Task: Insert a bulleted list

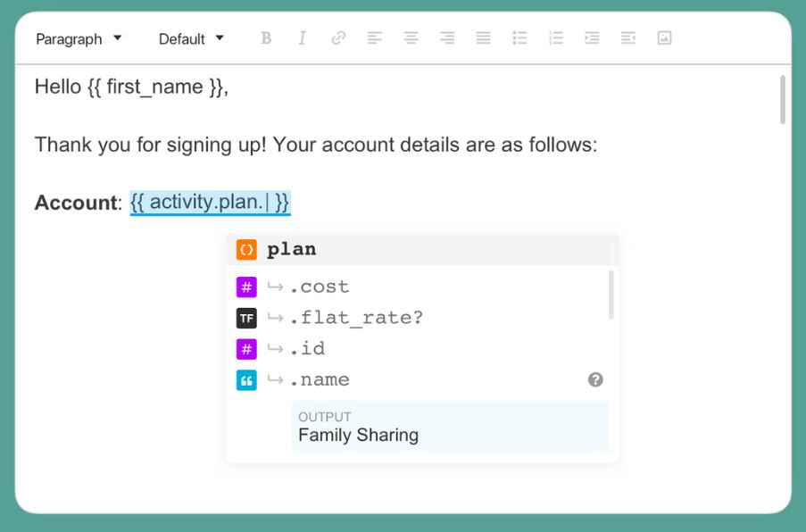Action: point(519,38)
